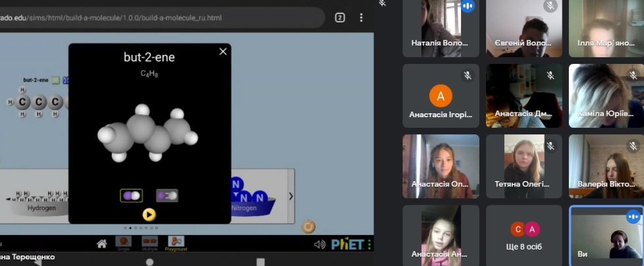Select the space-fill model view

click(x=131, y=196)
